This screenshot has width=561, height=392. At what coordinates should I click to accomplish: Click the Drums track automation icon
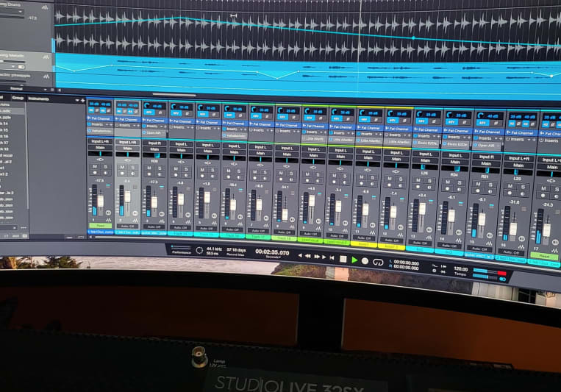pos(45,7)
